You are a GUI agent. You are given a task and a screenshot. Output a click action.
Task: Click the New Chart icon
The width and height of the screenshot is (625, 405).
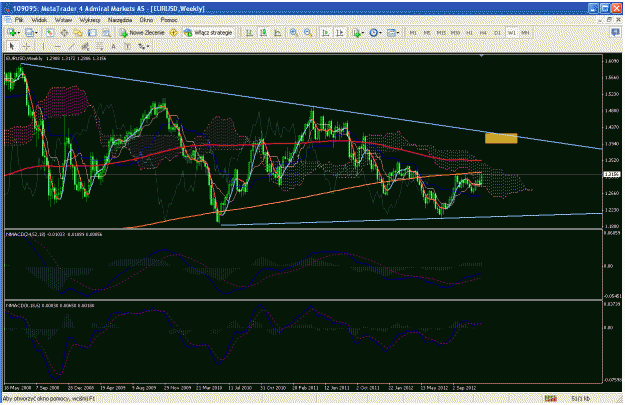(x=12, y=33)
